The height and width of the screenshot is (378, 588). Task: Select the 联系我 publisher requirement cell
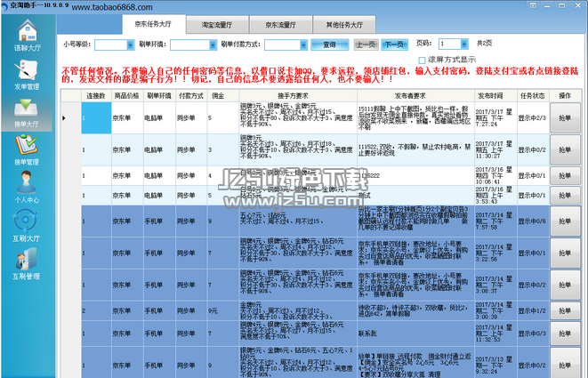tap(415, 334)
